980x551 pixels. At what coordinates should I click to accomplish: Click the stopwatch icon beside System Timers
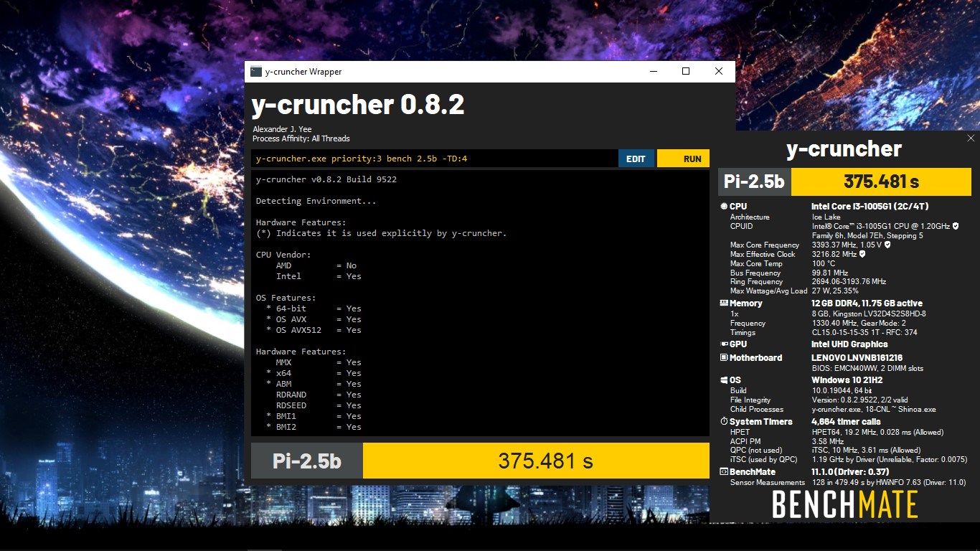(723, 422)
